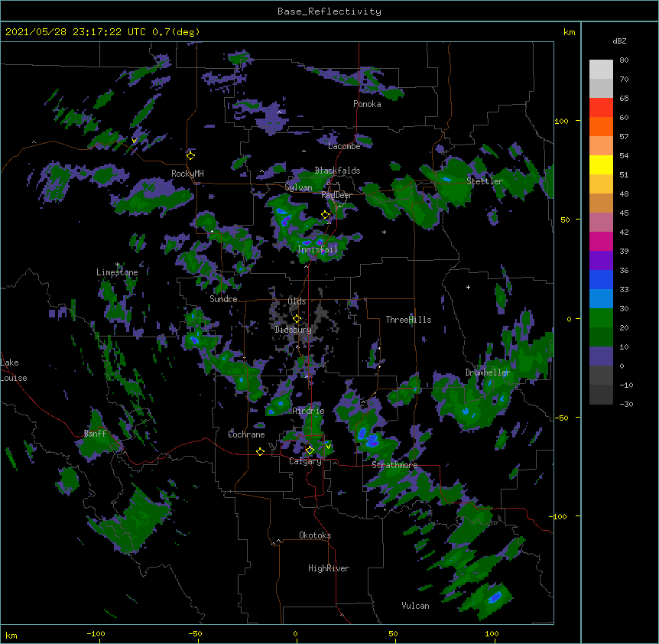659x644 pixels.
Task: Click the Olds label
Action: click(297, 301)
